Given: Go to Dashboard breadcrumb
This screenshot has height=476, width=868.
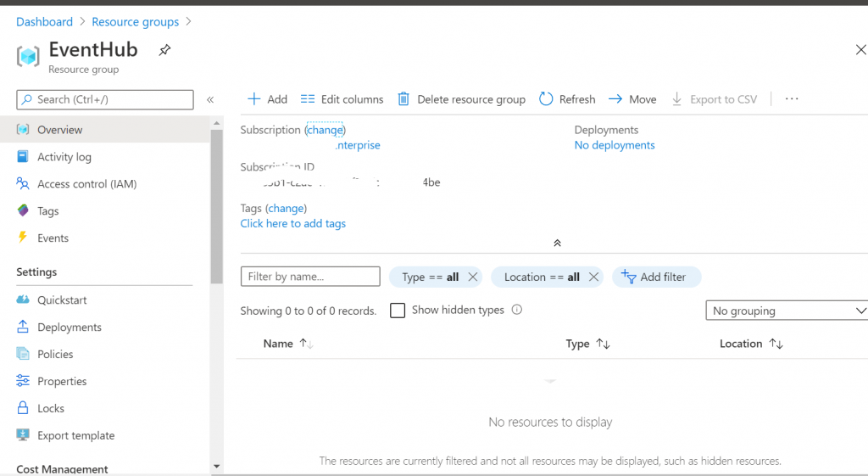Looking at the screenshot, I should 44,21.
